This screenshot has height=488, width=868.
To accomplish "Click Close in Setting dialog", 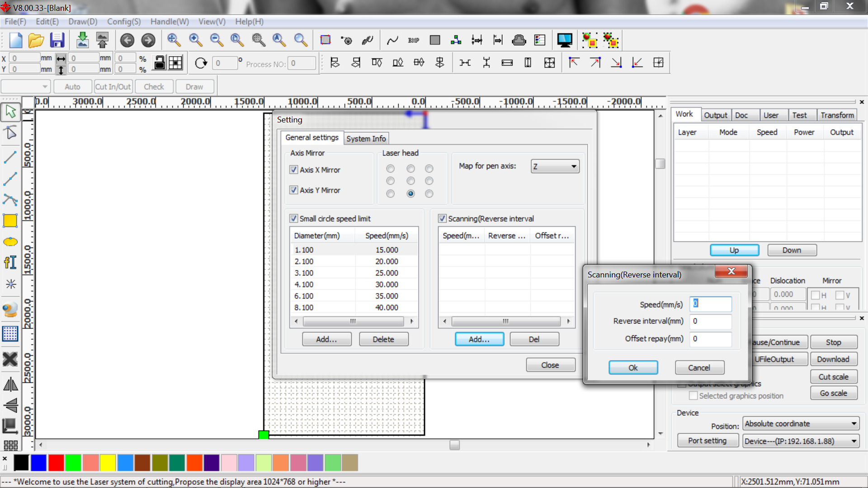I will (x=550, y=365).
